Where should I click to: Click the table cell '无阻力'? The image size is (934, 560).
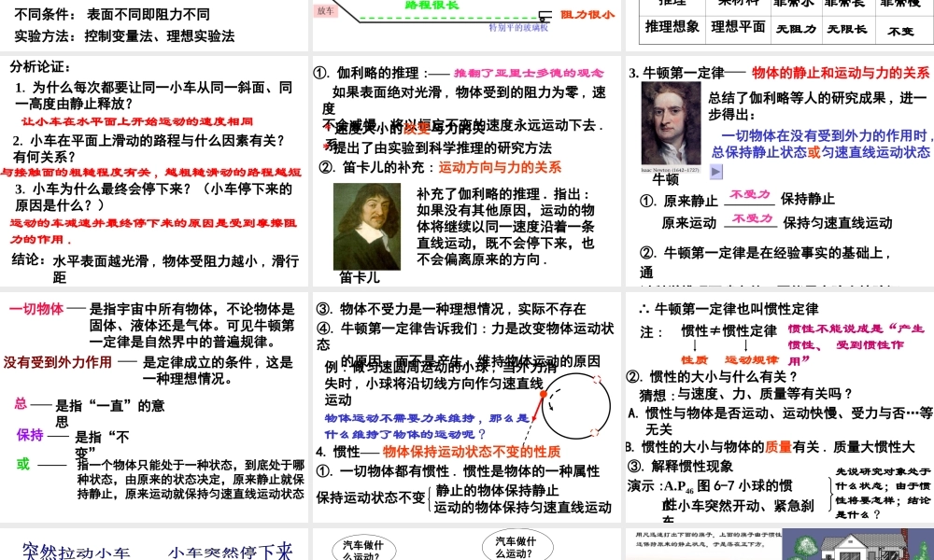796,29
